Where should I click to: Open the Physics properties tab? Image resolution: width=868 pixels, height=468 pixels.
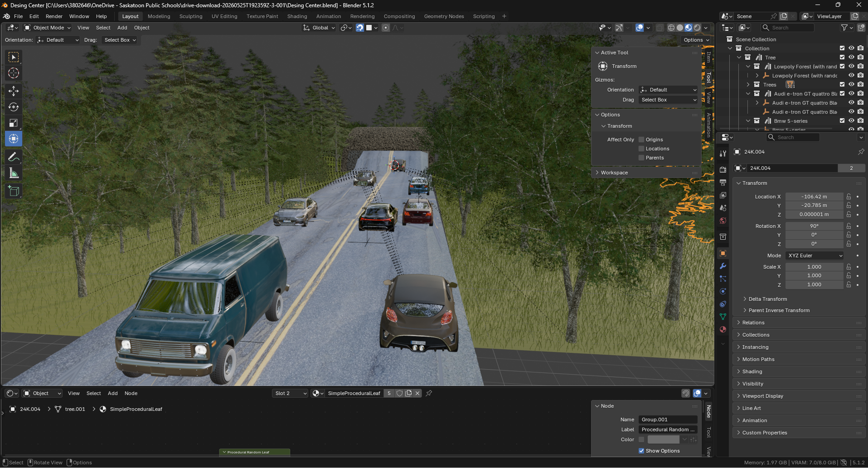(x=723, y=291)
